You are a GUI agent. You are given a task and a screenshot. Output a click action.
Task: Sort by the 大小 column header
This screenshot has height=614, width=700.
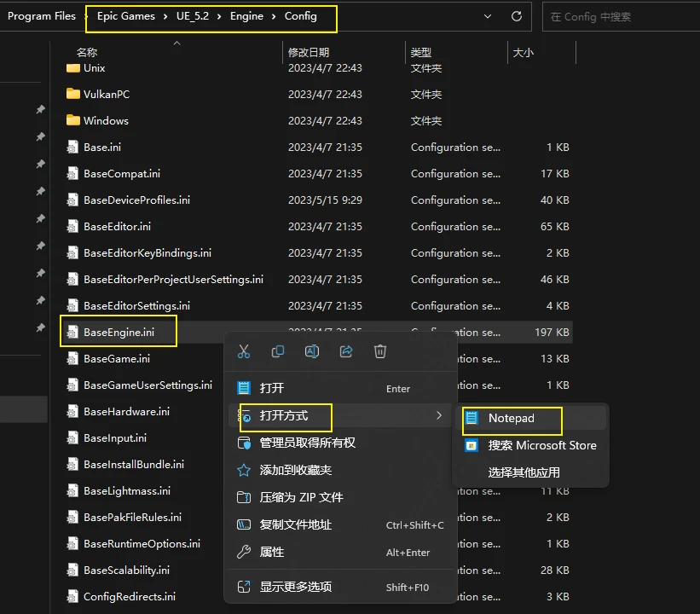point(523,52)
